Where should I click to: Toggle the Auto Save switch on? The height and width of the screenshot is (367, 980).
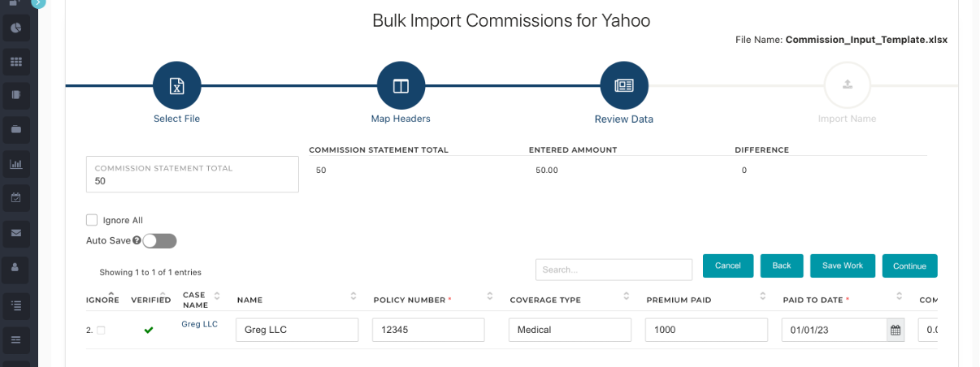point(159,241)
